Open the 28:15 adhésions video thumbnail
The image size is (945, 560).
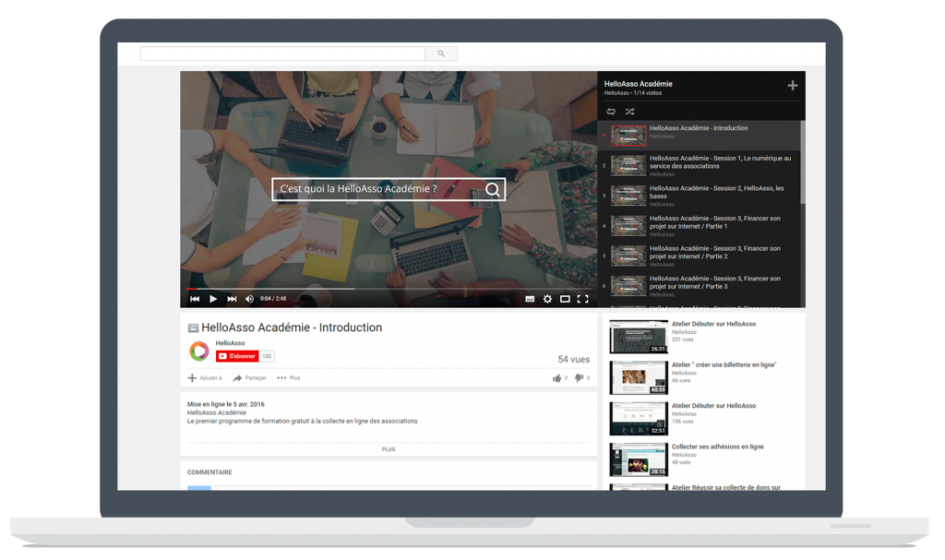point(639,460)
